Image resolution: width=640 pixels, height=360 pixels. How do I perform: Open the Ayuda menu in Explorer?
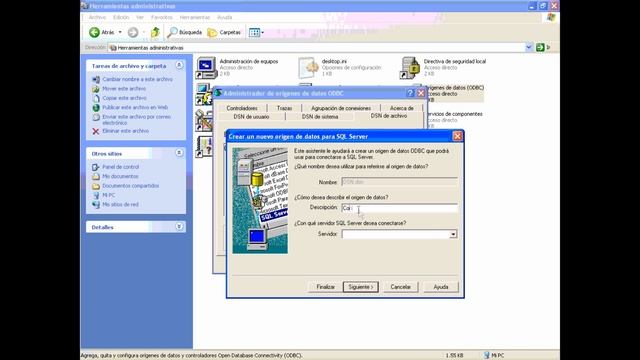pos(224,17)
